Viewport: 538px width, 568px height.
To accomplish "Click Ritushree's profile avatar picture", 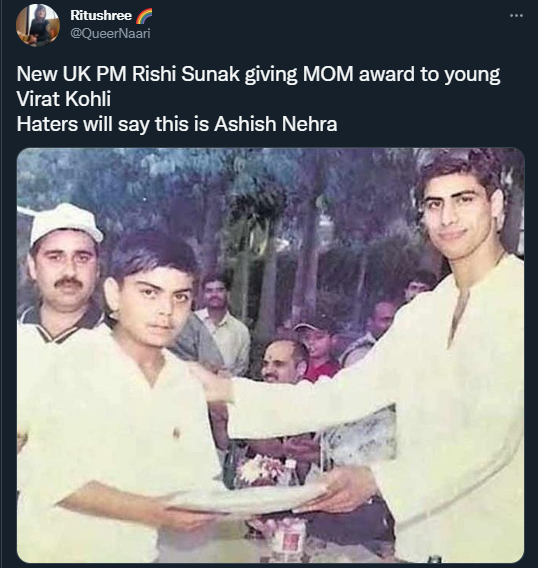I will pyautogui.click(x=38, y=25).
